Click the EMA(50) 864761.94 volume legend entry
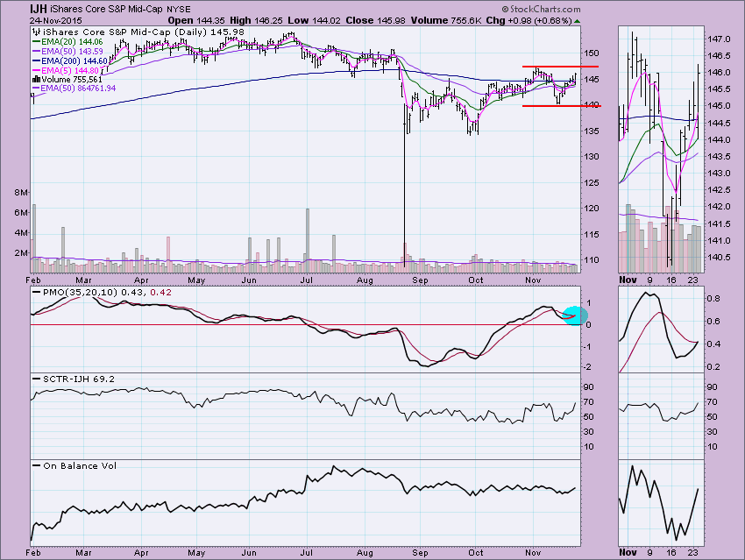Viewport: 745px width, 560px height. pos(78,89)
